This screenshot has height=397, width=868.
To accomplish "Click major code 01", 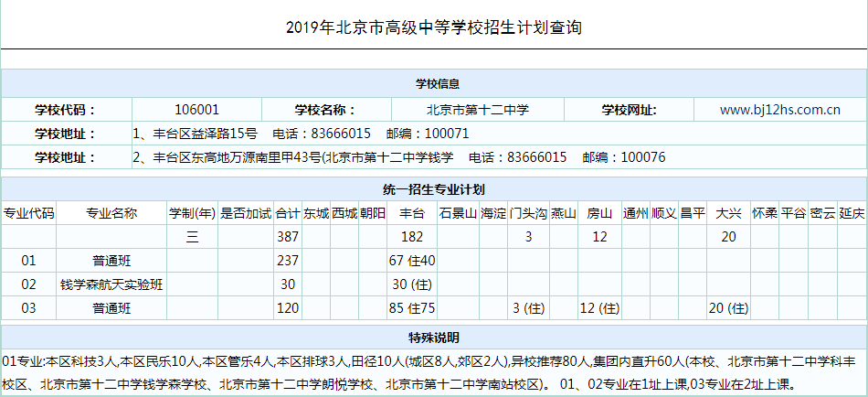I will (x=29, y=261).
